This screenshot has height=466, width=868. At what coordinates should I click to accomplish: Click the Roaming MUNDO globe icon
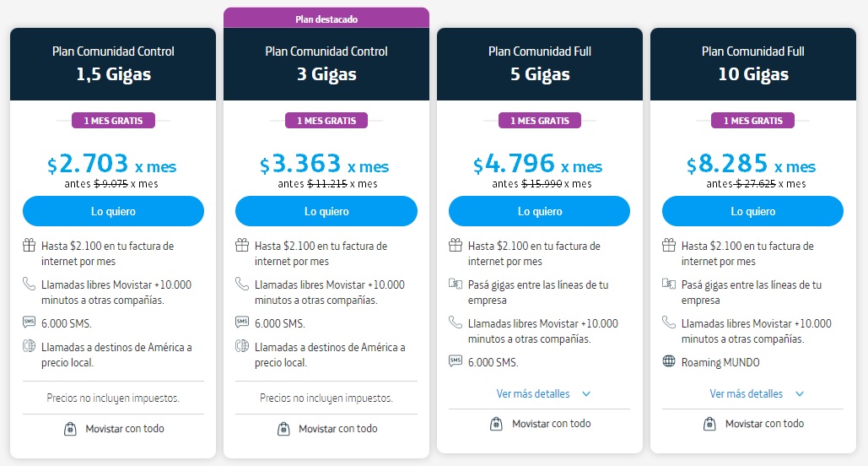[x=669, y=361]
